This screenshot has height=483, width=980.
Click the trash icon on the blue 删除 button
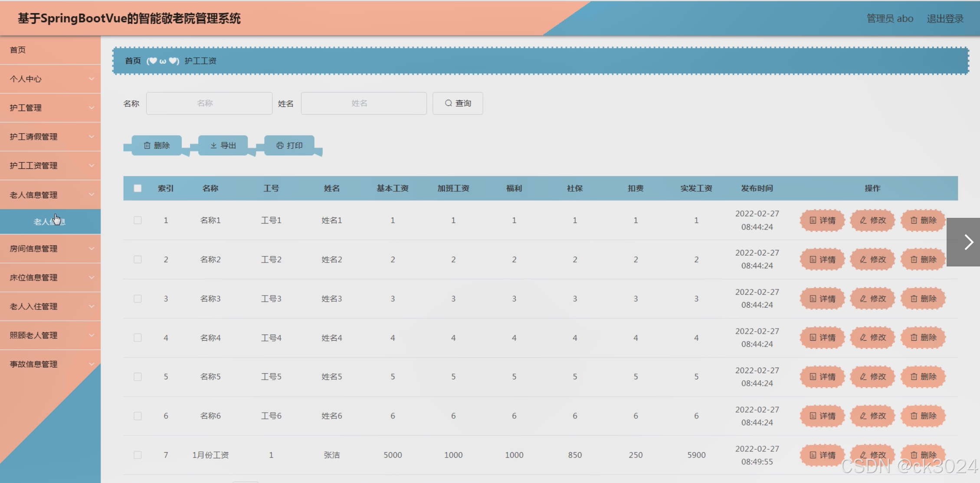click(147, 145)
